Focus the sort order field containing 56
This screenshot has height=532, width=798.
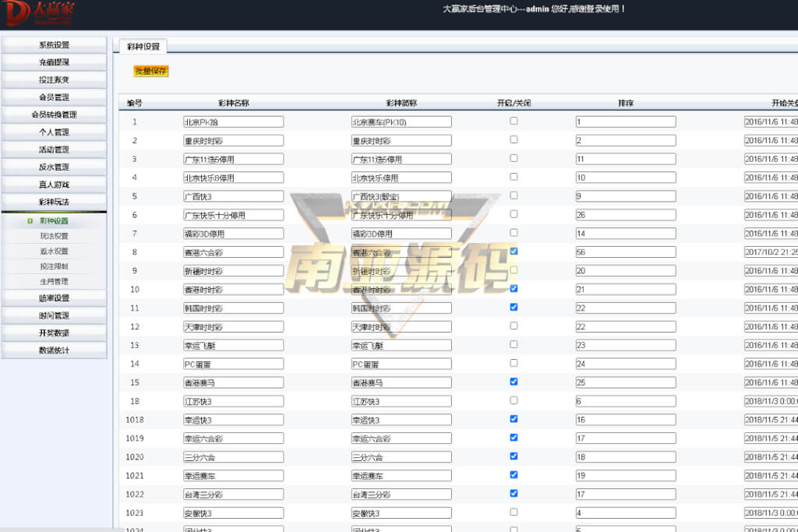pos(626,252)
